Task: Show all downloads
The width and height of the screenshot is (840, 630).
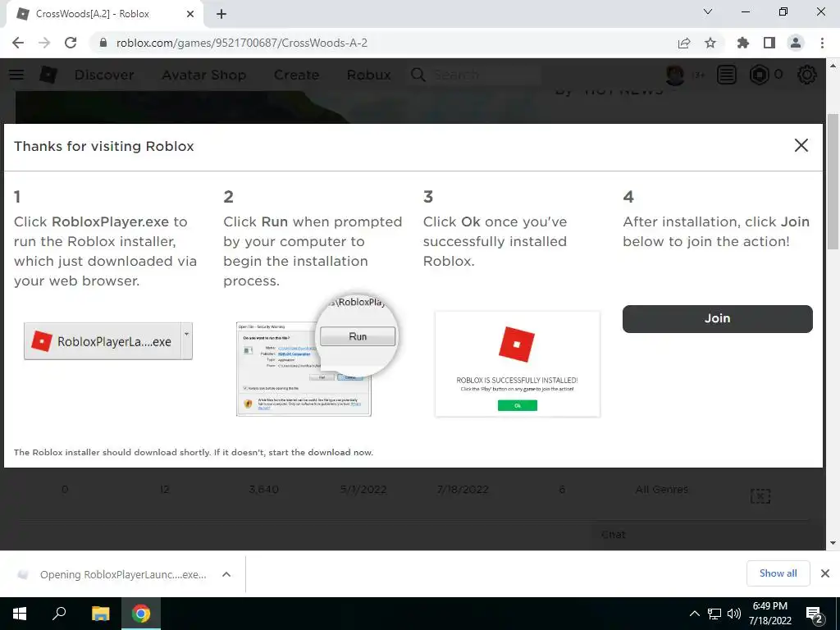Action: [778, 573]
